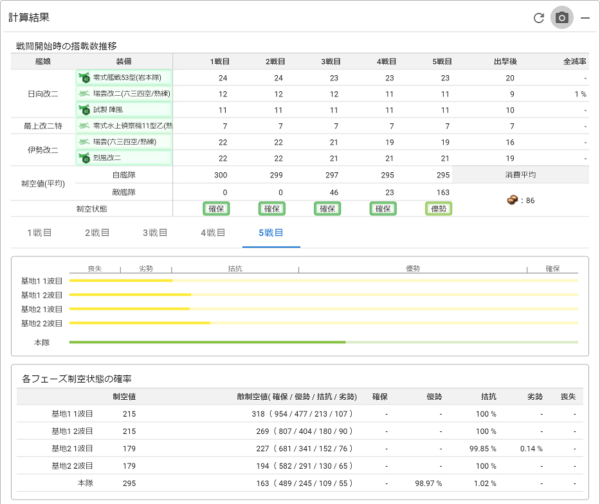Click enemy fleet value 163 in 5戦目

tap(443, 192)
